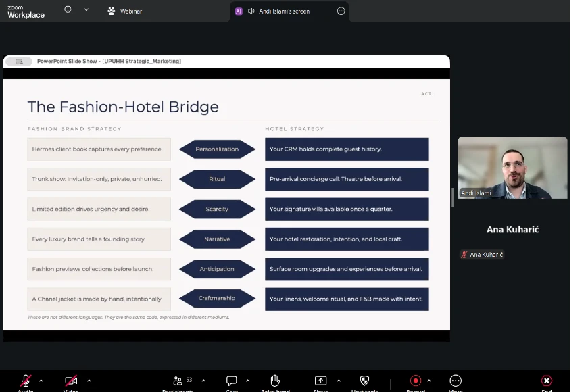Click Andi Islami's video thumbnail
588x392 pixels.
coord(512,168)
